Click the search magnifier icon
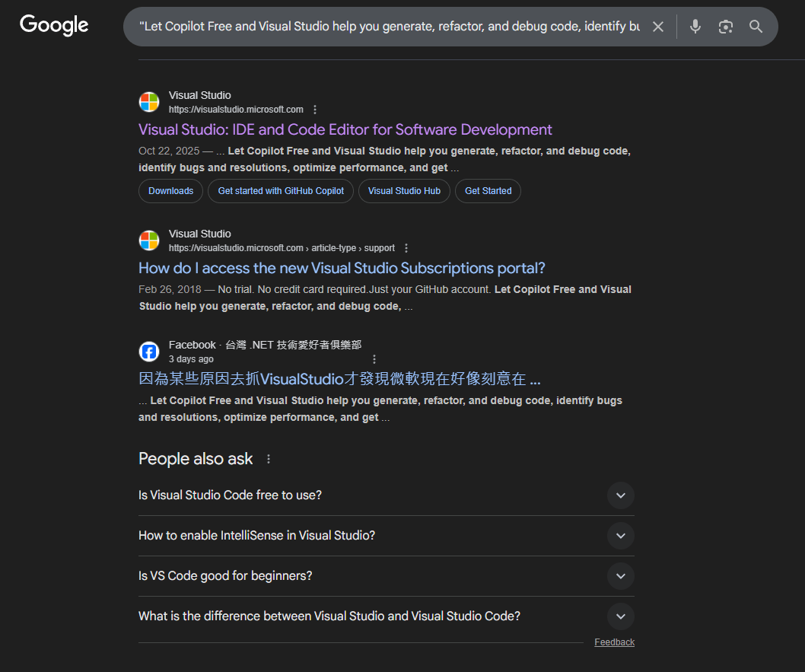This screenshot has width=805, height=672. pos(756,26)
